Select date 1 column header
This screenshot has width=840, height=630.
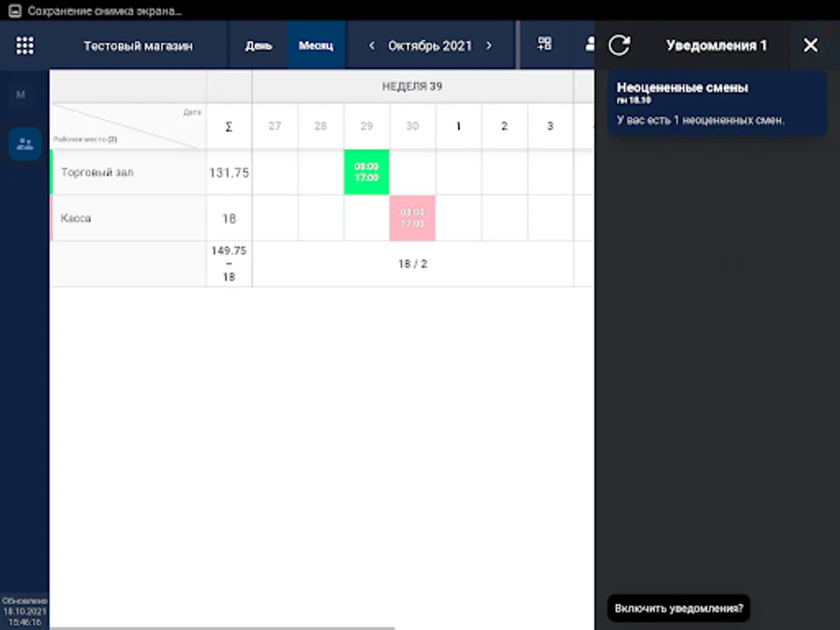[458, 127]
